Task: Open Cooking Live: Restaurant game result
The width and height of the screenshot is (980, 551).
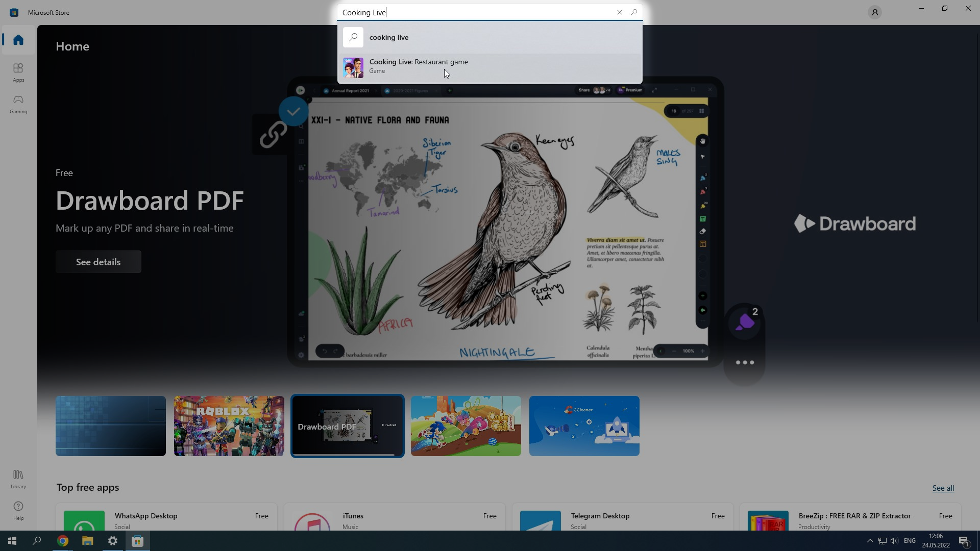Action: 489,67
